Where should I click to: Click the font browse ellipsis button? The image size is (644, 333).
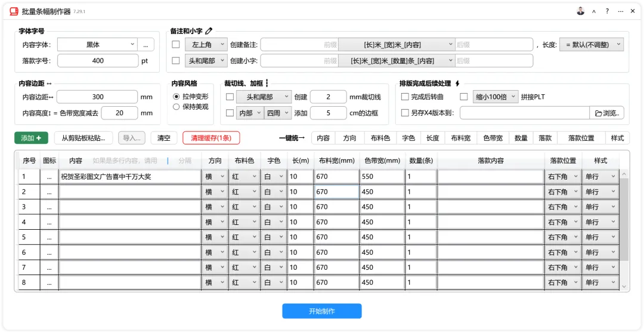click(x=146, y=45)
